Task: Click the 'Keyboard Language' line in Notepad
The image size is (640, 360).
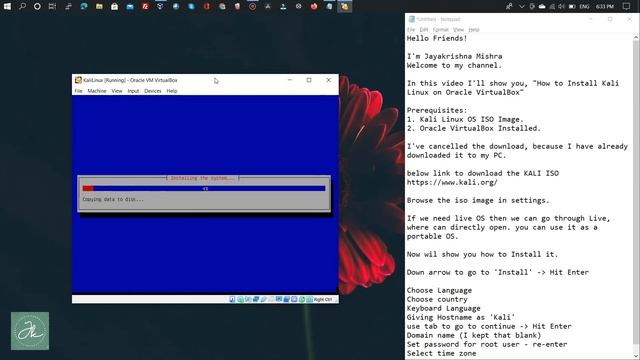Action: pos(444,308)
